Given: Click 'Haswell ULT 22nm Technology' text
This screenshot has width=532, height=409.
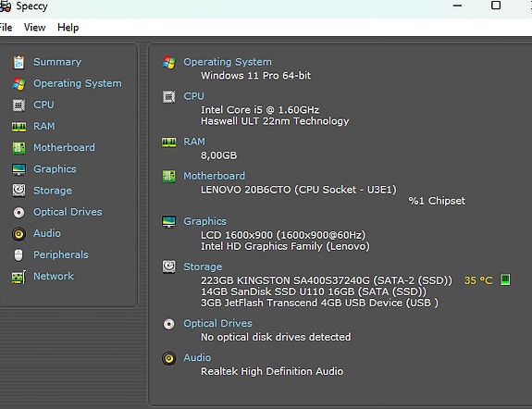Looking at the screenshot, I should (275, 121).
